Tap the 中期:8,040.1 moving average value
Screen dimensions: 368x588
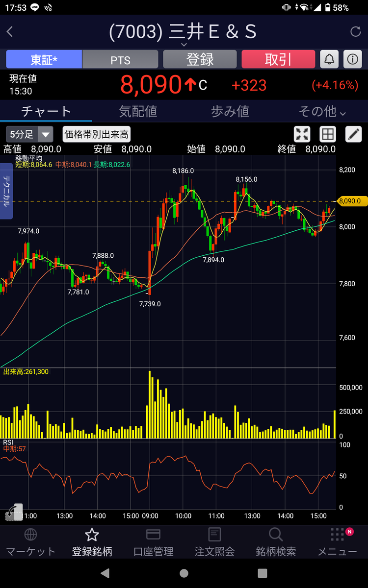(x=73, y=165)
